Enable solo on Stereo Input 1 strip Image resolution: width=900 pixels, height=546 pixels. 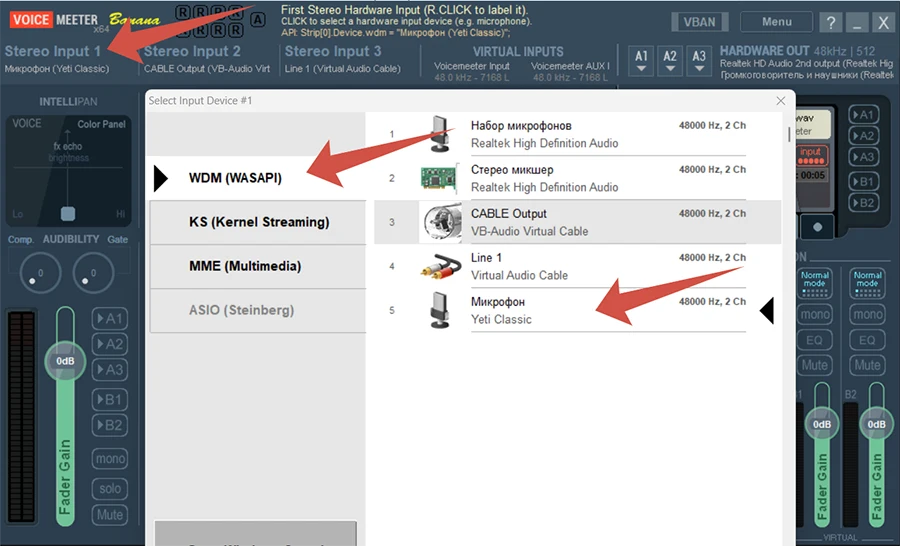[110, 489]
